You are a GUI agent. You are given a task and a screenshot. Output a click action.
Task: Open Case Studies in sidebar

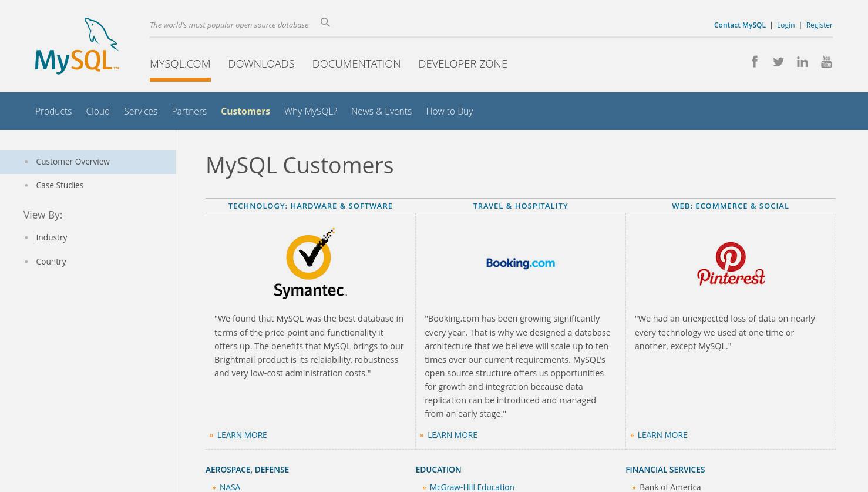tap(59, 185)
